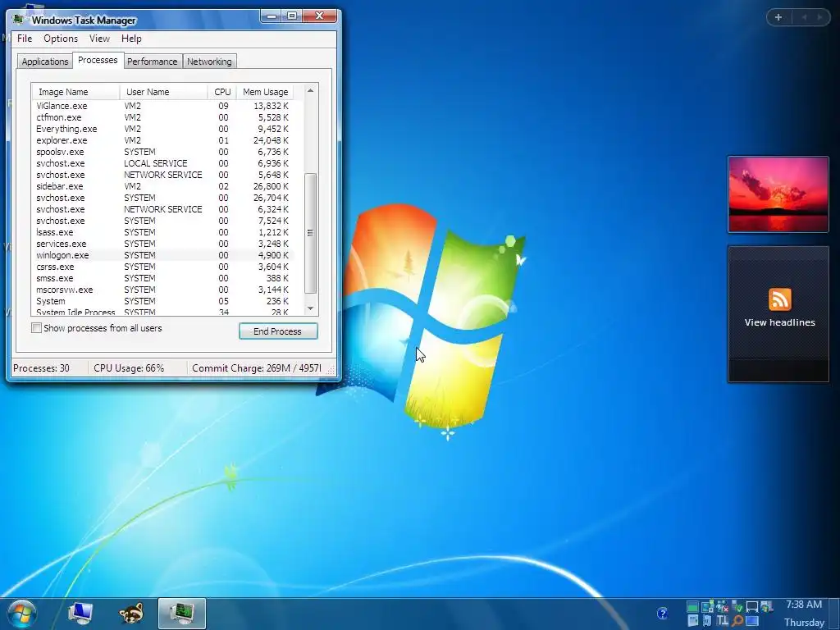Click the sidebar previous page arrow
The width and height of the screenshot is (840, 630).
pos(804,17)
